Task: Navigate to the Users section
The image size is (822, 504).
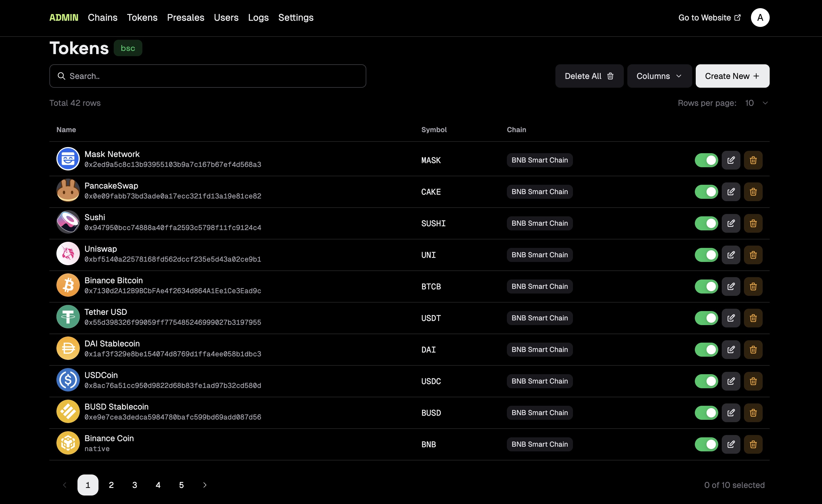Action: pyautogui.click(x=226, y=17)
